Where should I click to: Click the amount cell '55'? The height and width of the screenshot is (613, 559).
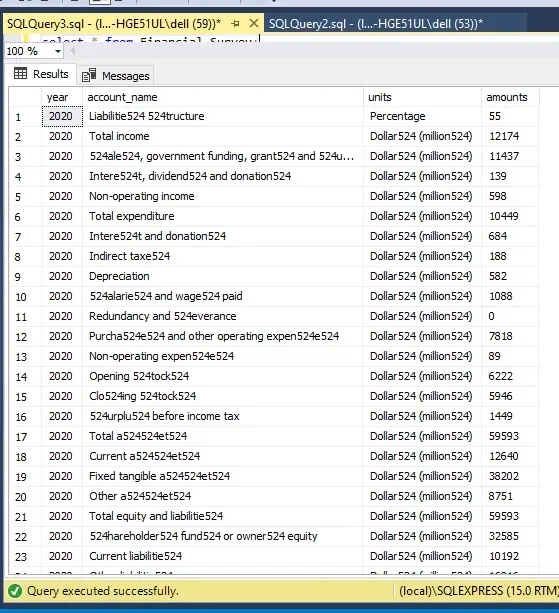tap(510, 117)
